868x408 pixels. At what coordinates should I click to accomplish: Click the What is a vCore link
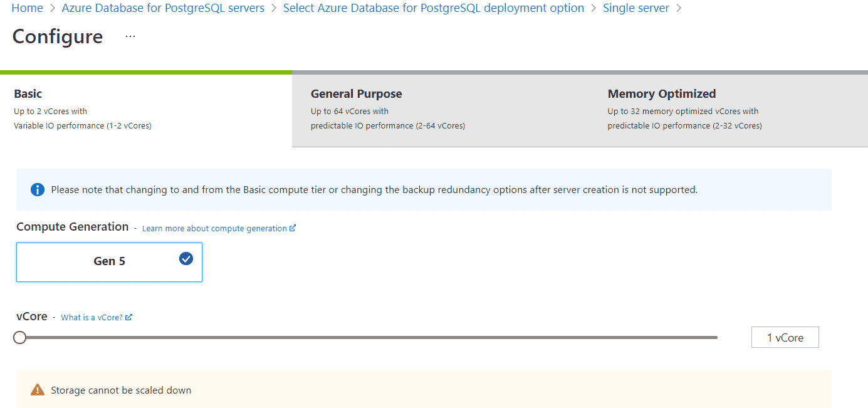(92, 317)
